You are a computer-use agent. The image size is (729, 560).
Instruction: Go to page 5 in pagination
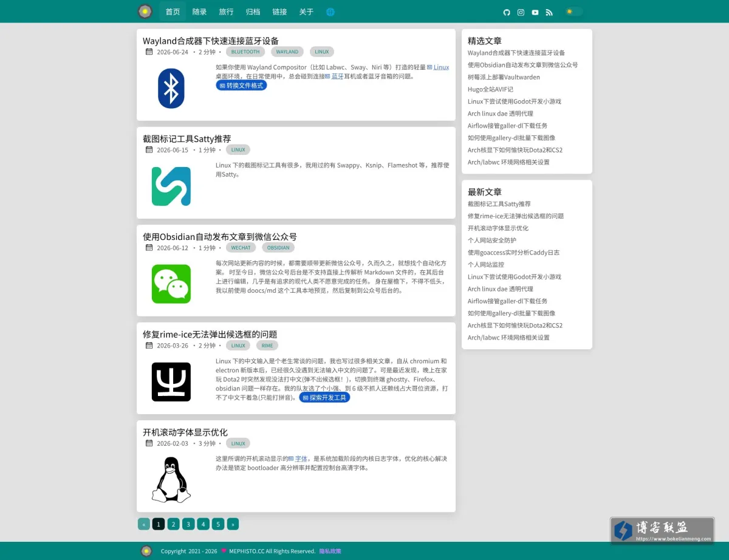pyautogui.click(x=218, y=524)
